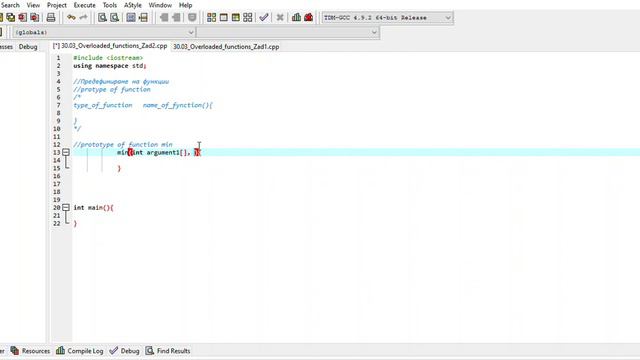The height and width of the screenshot is (360, 640).
Task: Open the Help menu
Action: [185, 5]
